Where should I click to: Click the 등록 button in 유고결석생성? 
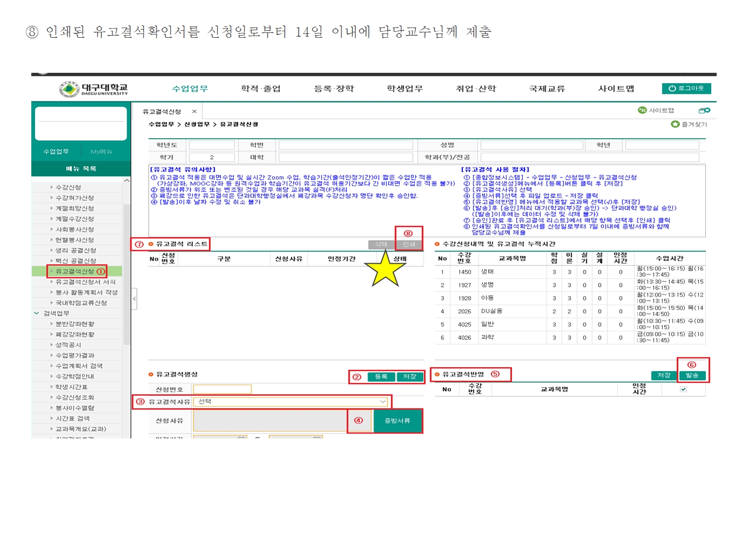coord(381,377)
